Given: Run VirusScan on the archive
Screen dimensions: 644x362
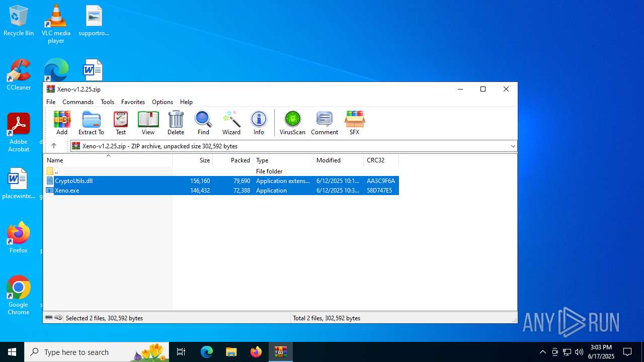Looking at the screenshot, I should (292, 123).
